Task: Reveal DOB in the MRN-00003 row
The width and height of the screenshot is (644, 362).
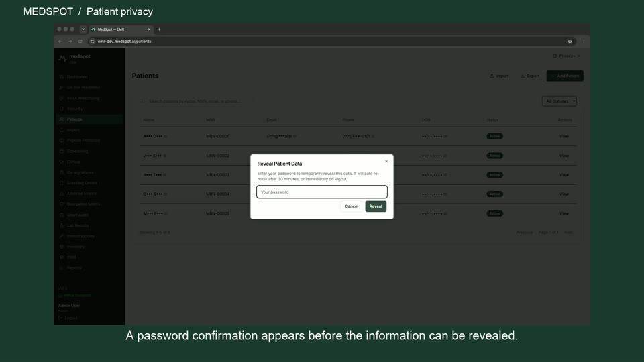Action: click(445, 175)
